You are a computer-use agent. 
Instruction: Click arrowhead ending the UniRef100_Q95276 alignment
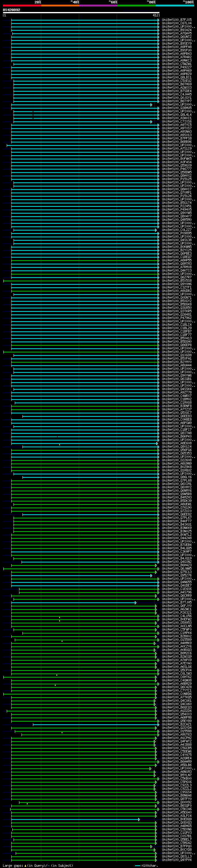151,575
